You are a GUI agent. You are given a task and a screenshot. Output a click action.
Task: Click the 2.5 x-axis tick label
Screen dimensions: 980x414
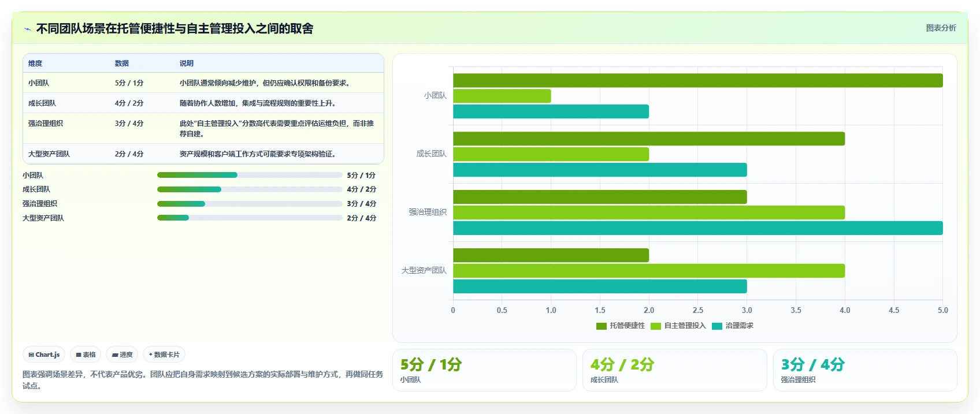(698, 310)
